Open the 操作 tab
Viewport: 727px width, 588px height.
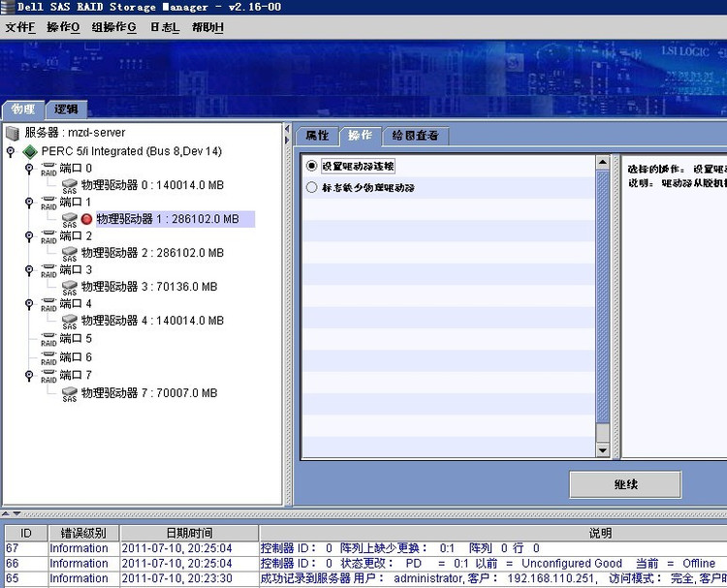click(361, 136)
